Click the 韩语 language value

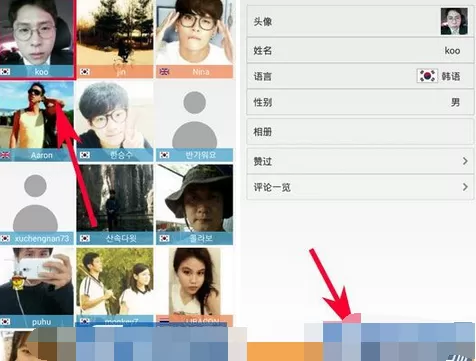point(451,76)
